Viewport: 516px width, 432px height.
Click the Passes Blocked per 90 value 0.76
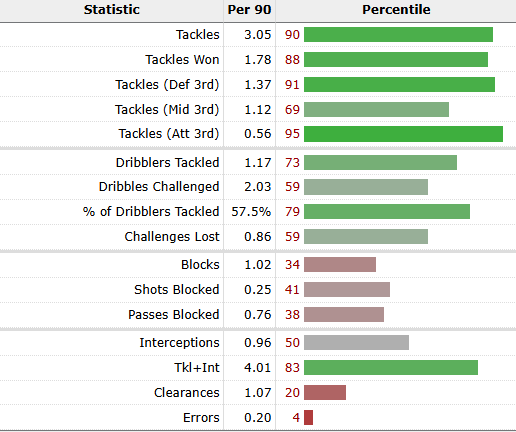pos(258,315)
